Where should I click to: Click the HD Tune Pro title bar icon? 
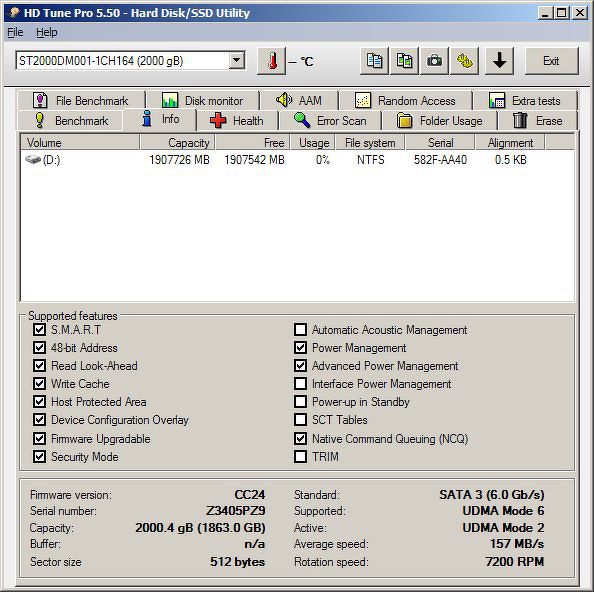[x=14, y=12]
